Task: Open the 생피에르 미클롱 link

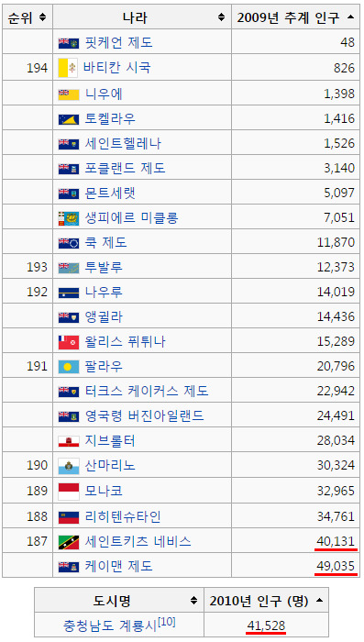Action: [131, 218]
